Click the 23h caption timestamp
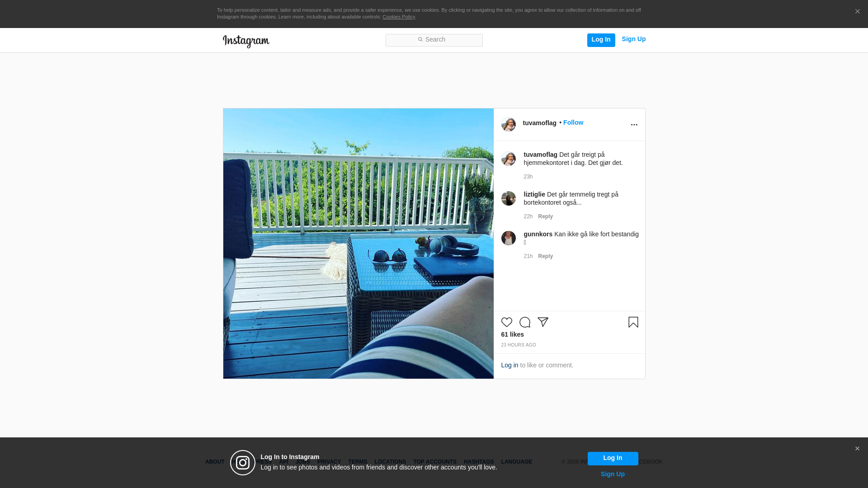This screenshot has height=488, width=868. (x=528, y=177)
